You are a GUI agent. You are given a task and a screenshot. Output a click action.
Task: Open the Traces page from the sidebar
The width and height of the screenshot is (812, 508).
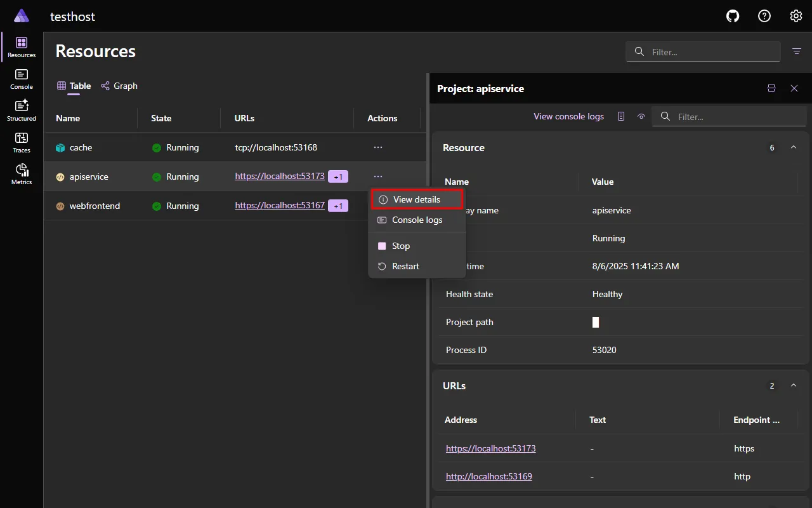pyautogui.click(x=21, y=140)
